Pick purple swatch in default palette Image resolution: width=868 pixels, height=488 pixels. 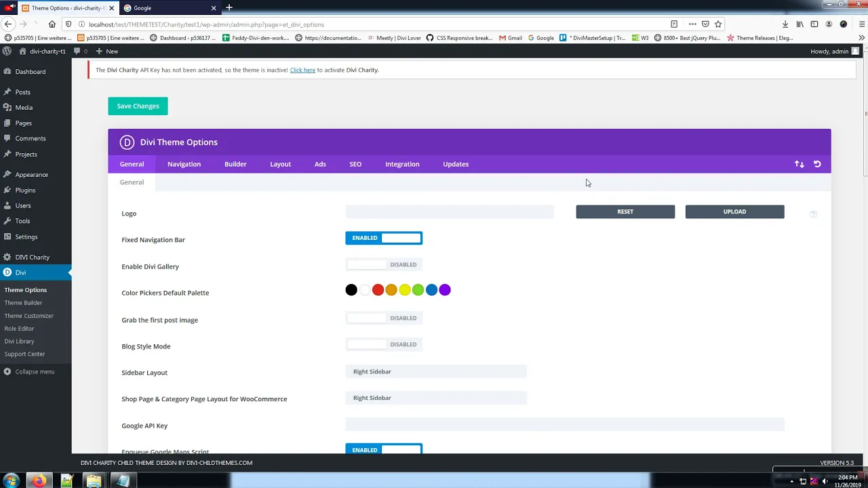point(445,290)
